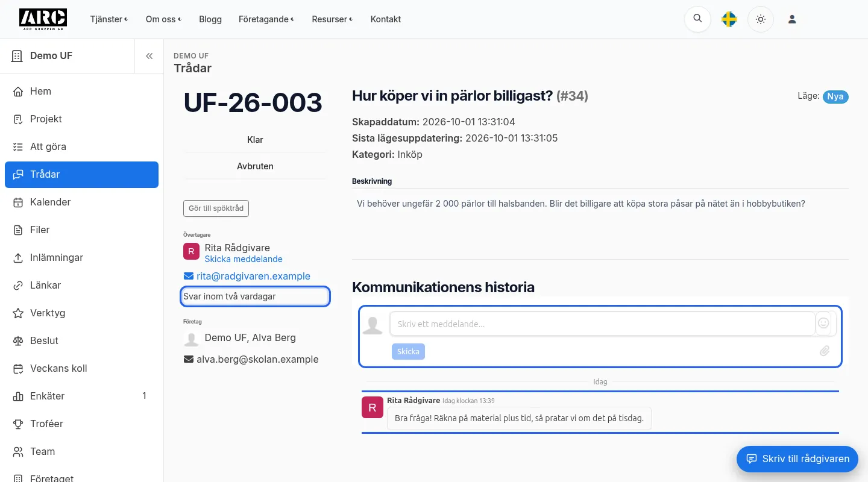Collapse the sidebar with double chevron
This screenshot has width=868, height=482.
(x=149, y=56)
